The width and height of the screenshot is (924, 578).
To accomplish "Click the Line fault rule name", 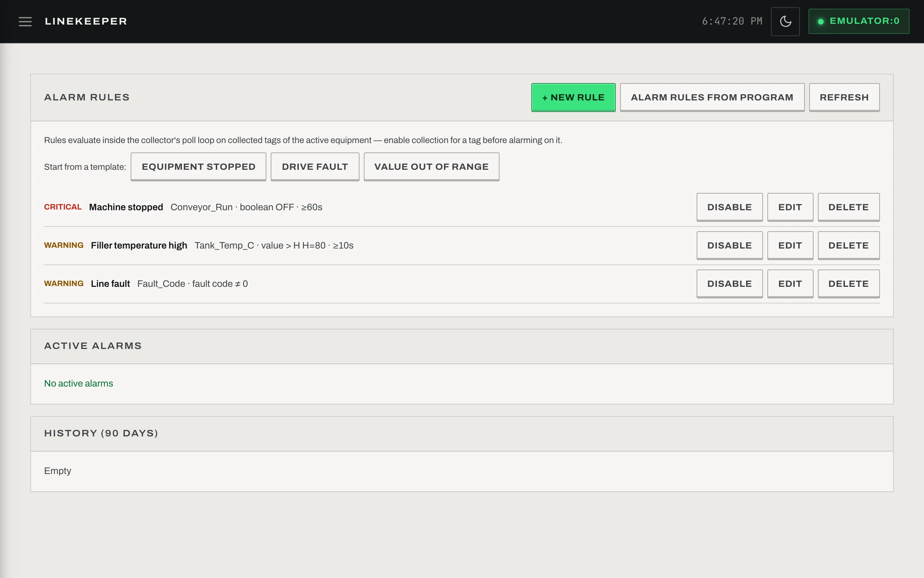I will pyautogui.click(x=110, y=284).
